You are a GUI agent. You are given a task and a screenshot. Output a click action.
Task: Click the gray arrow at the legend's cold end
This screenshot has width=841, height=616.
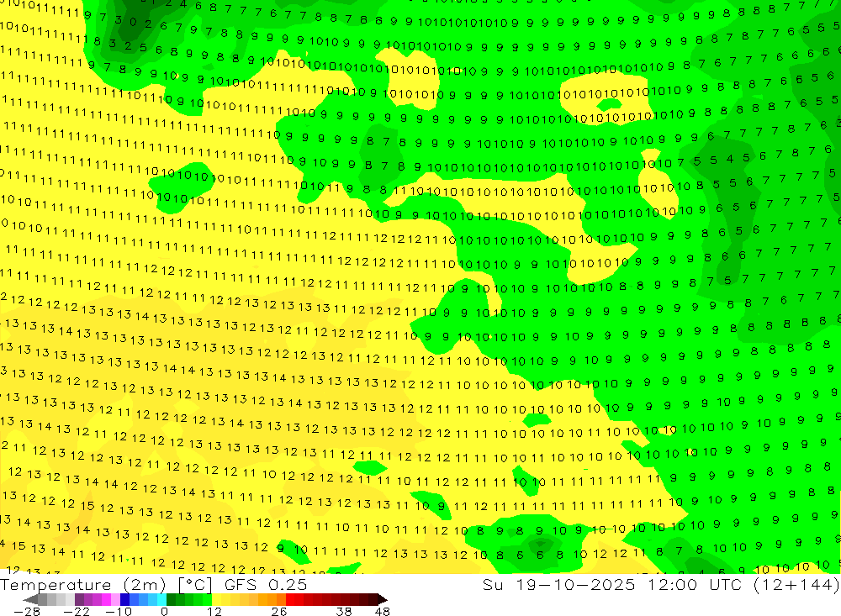[x=30, y=599]
